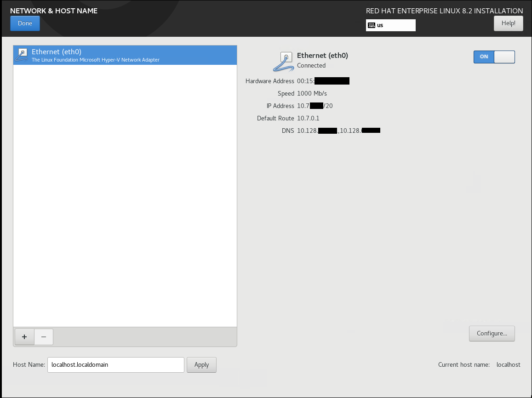Click the keyboard layout icon
The width and height of the screenshot is (532, 398).
pyautogui.click(x=372, y=25)
